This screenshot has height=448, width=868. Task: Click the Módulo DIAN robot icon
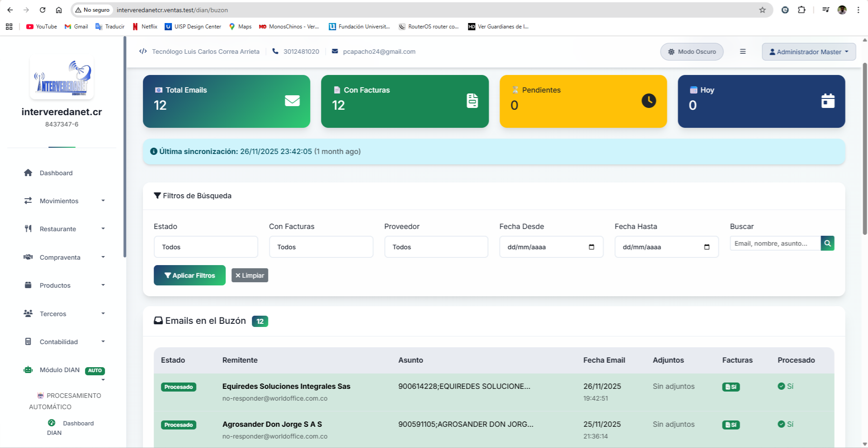point(28,370)
